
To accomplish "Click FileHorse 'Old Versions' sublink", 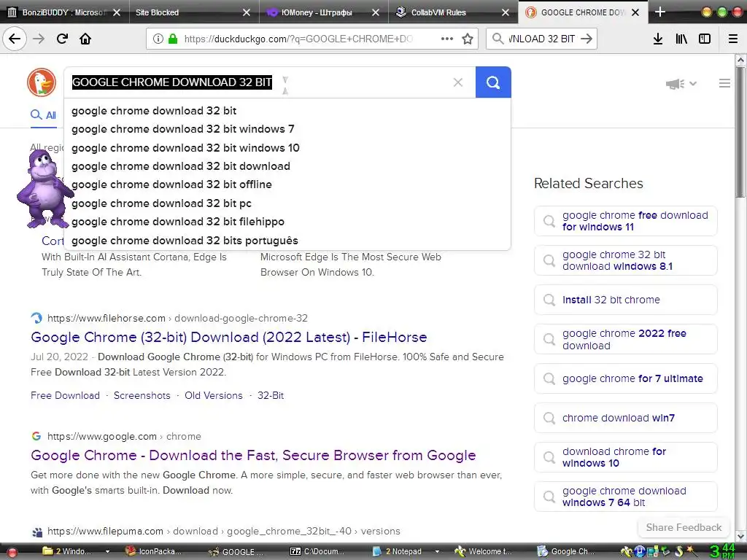I will tap(214, 396).
